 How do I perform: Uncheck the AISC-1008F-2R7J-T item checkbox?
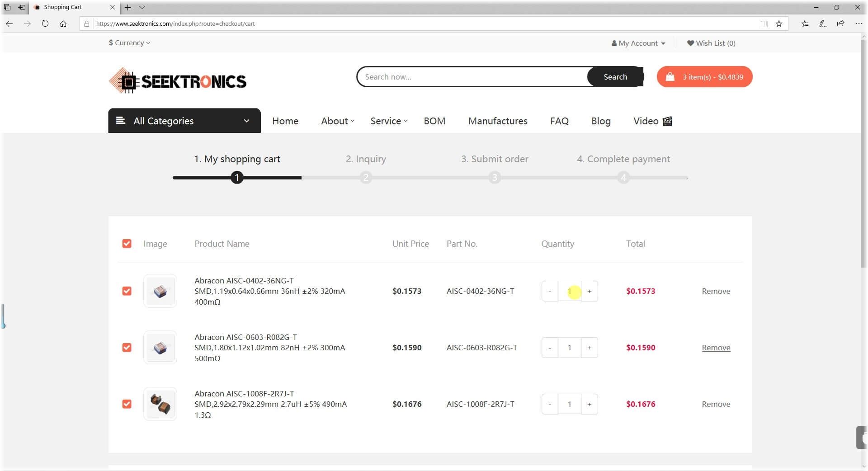click(127, 404)
